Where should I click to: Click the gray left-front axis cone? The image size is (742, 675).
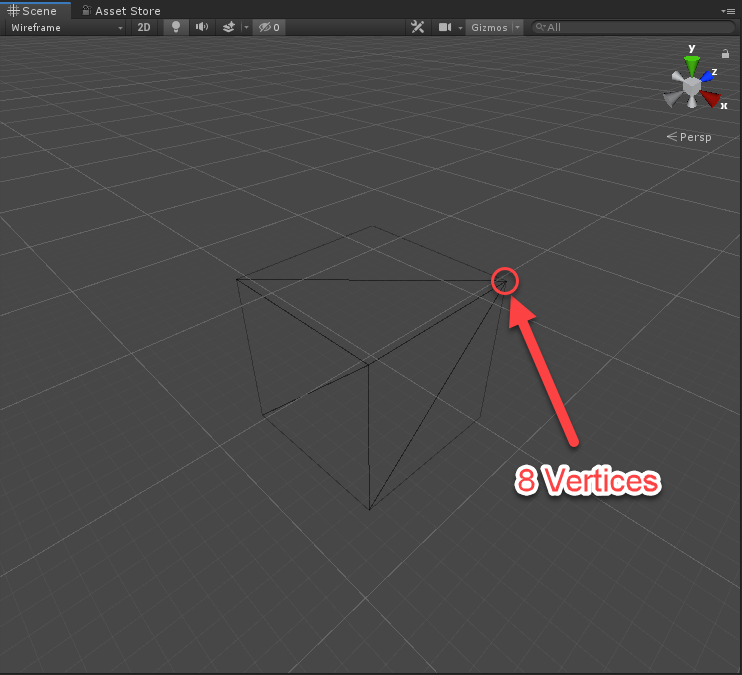pyautogui.click(x=673, y=98)
